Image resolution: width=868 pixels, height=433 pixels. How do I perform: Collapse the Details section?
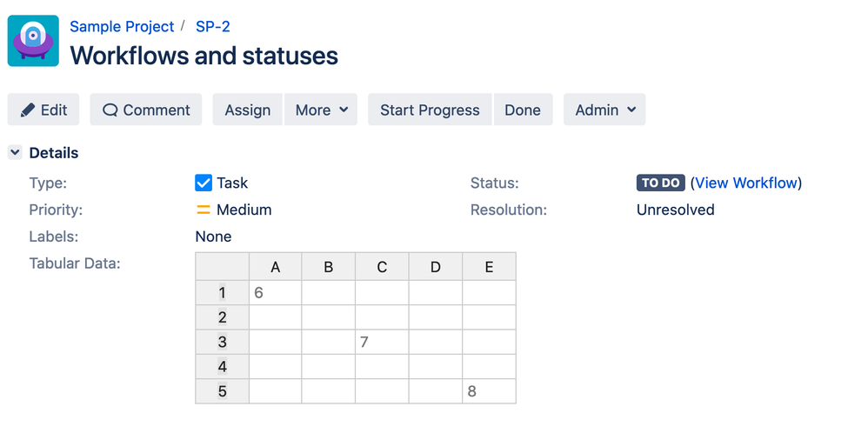pos(15,153)
